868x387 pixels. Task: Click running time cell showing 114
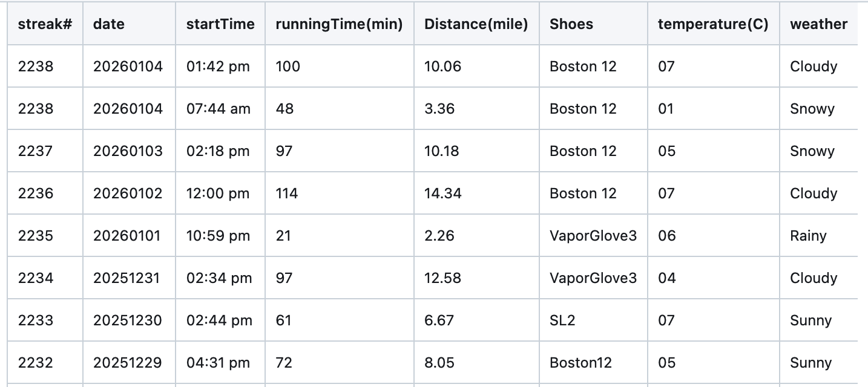coord(287,193)
